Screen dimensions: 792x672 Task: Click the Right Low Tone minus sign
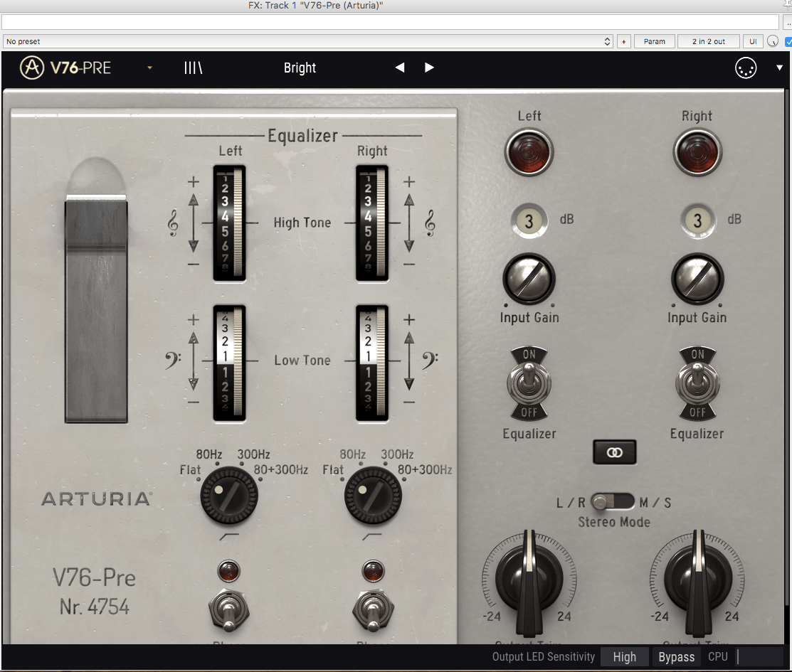click(409, 402)
